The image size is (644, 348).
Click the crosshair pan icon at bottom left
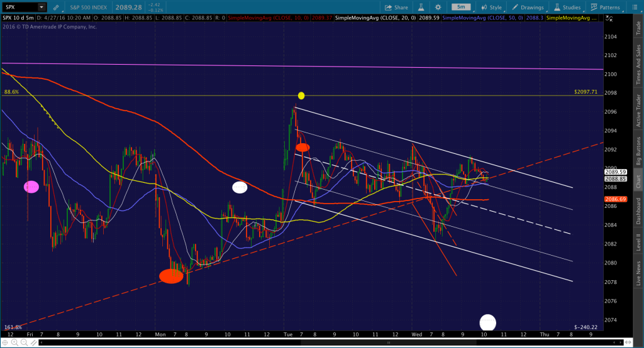coord(5,342)
